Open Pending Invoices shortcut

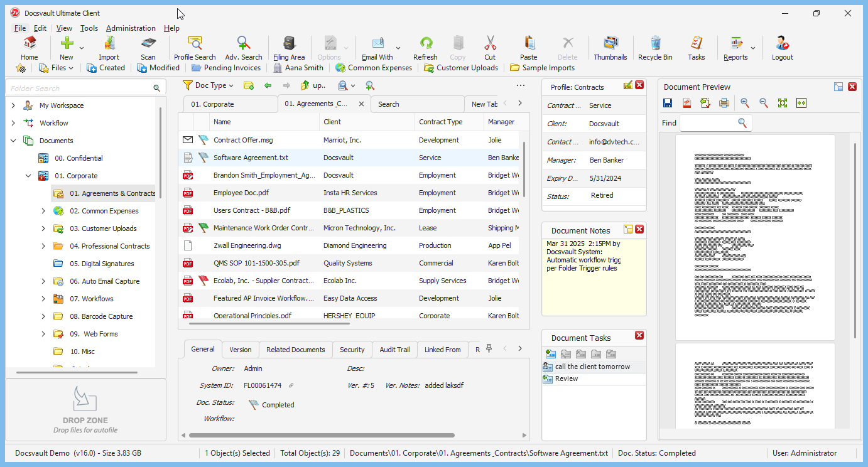pyautogui.click(x=226, y=68)
